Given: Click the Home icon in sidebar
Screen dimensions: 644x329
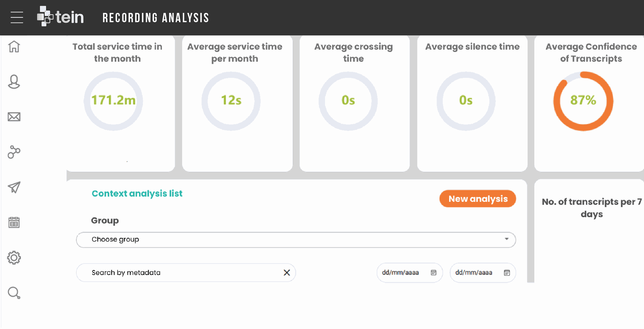Looking at the screenshot, I should pos(14,47).
